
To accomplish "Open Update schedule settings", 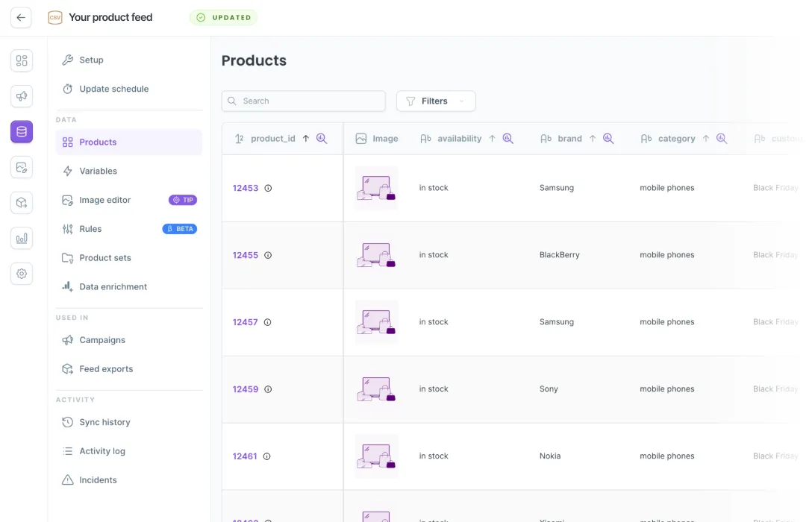I will (129, 89).
